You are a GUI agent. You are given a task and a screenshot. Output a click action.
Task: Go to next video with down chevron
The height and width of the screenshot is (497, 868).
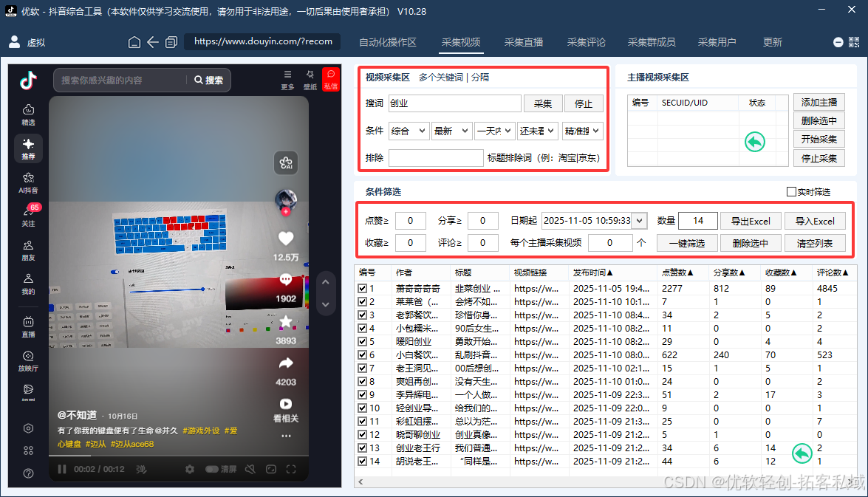(x=326, y=304)
